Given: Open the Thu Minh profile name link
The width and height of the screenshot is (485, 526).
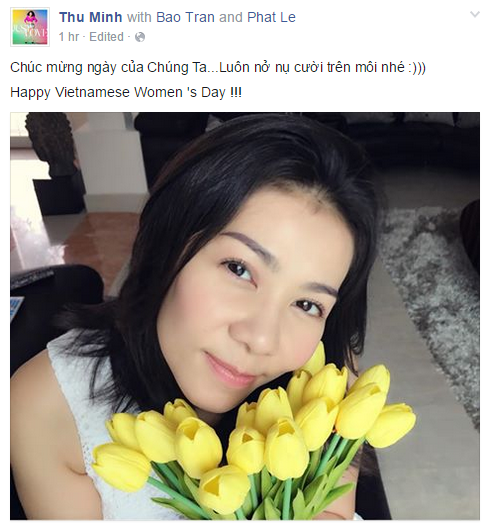Looking at the screenshot, I should 91,17.
